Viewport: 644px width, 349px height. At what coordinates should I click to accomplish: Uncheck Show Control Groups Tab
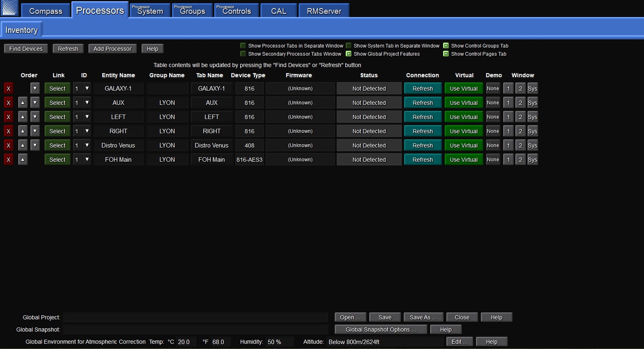point(446,46)
